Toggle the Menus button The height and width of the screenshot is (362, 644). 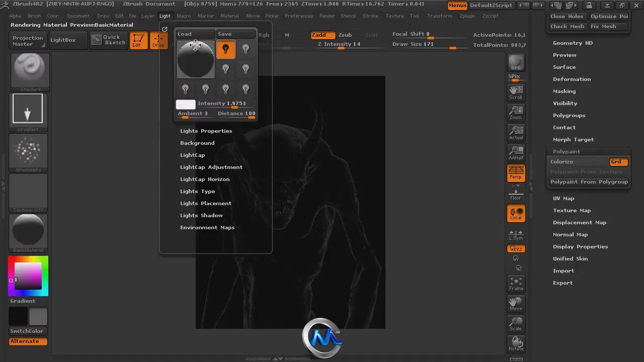click(x=457, y=6)
